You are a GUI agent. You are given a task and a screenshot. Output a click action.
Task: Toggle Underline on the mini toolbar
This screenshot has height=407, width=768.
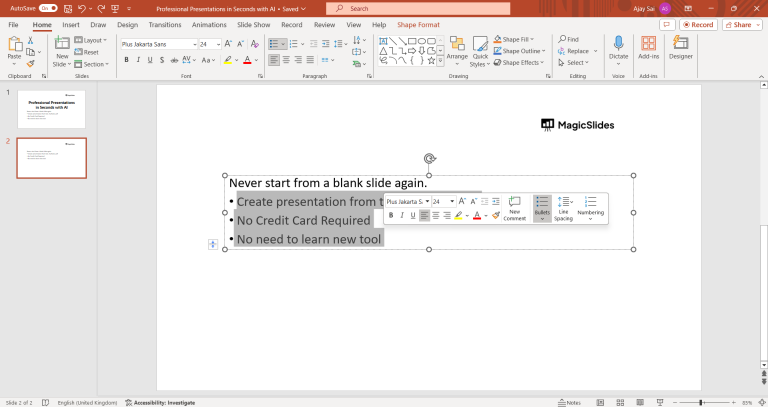[x=413, y=215]
